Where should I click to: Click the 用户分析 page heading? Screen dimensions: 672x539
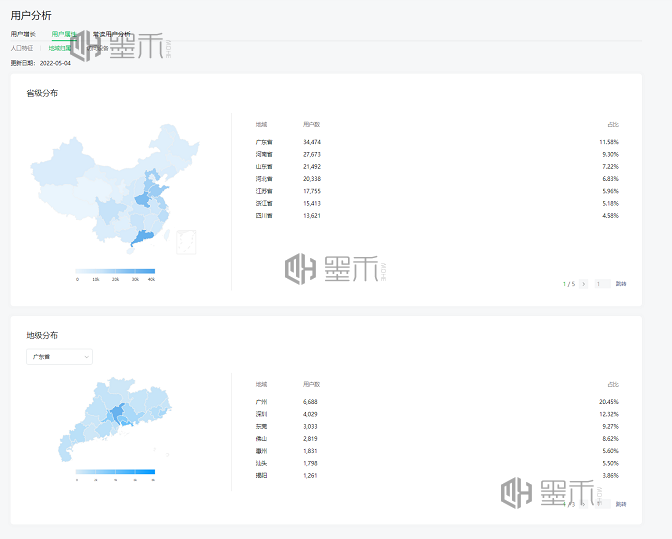[x=31, y=15]
